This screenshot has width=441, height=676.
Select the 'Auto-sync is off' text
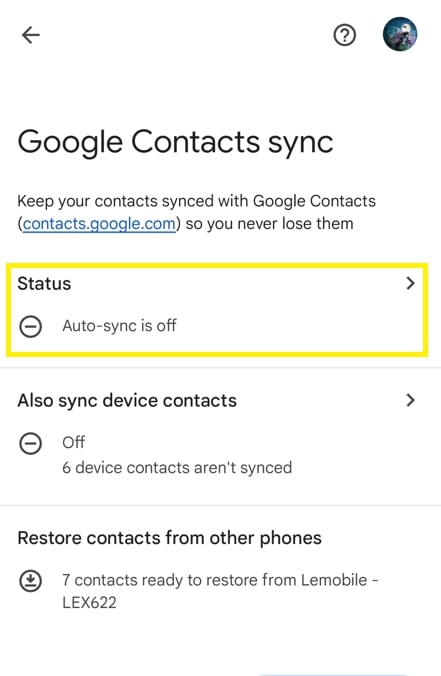pyautogui.click(x=119, y=325)
